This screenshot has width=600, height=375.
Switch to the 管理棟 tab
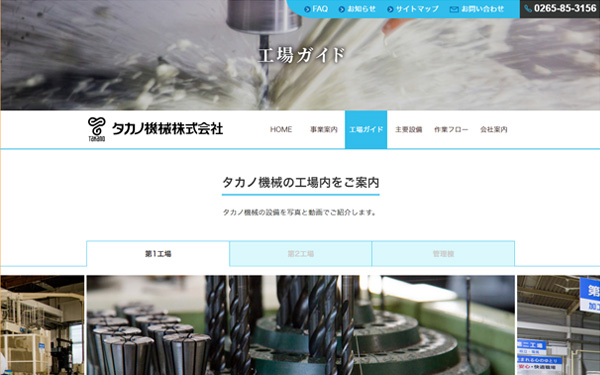click(x=443, y=253)
